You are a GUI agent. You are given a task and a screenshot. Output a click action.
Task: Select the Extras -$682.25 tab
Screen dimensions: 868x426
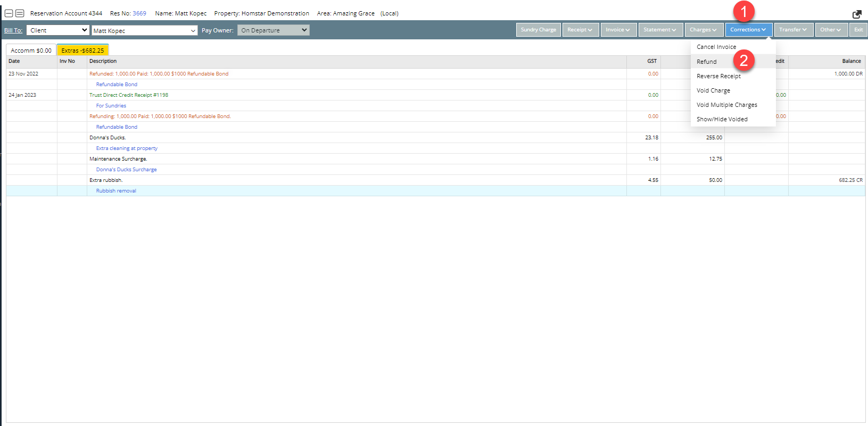tap(82, 51)
